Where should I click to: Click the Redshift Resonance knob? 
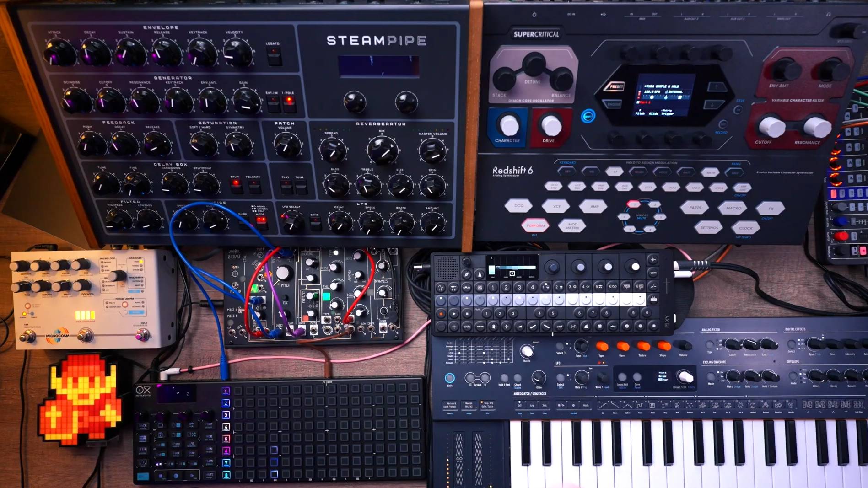817,127
